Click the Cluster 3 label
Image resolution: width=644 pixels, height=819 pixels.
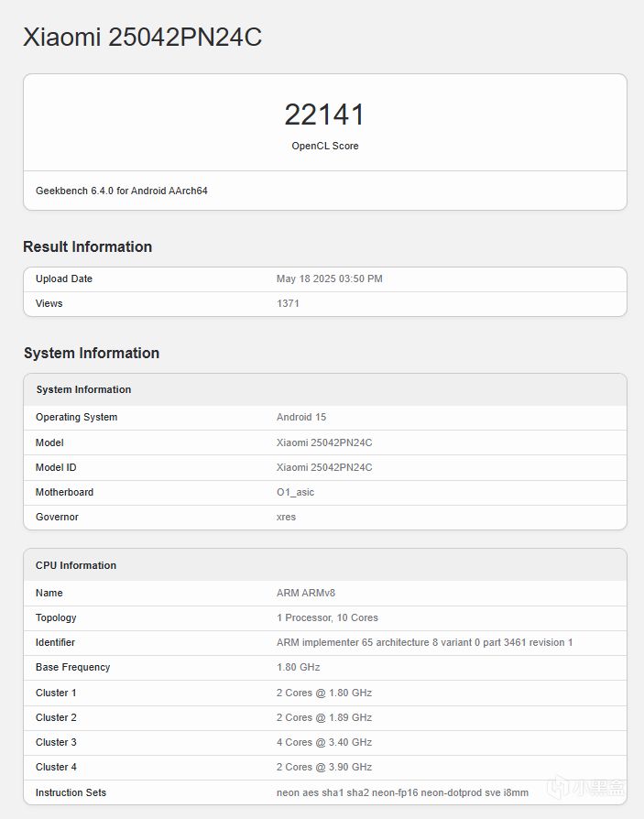coord(56,742)
